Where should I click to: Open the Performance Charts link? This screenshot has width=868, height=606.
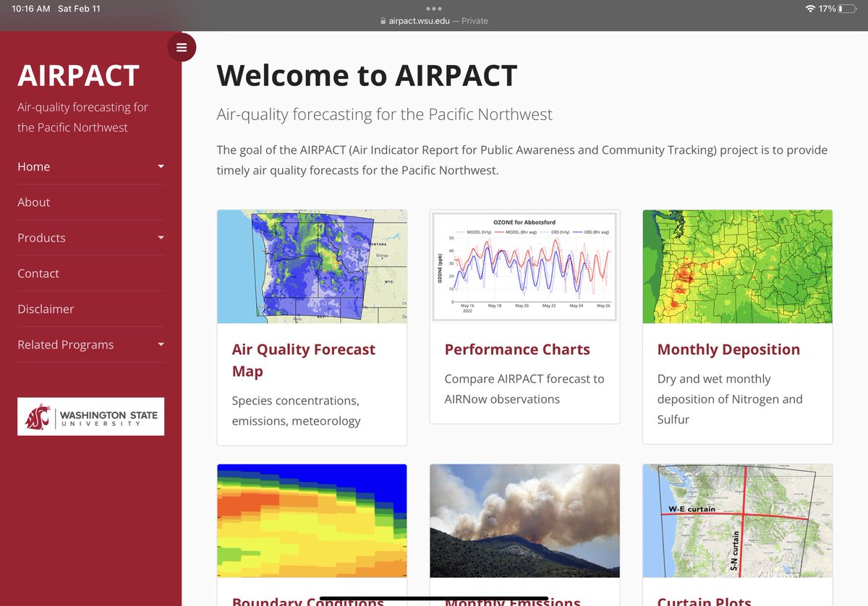click(517, 350)
